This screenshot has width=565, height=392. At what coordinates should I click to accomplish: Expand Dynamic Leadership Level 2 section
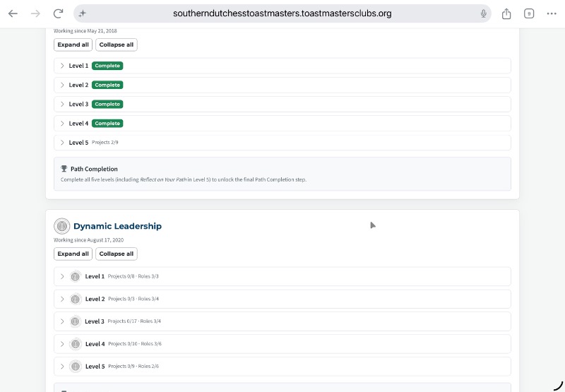[x=282, y=299]
